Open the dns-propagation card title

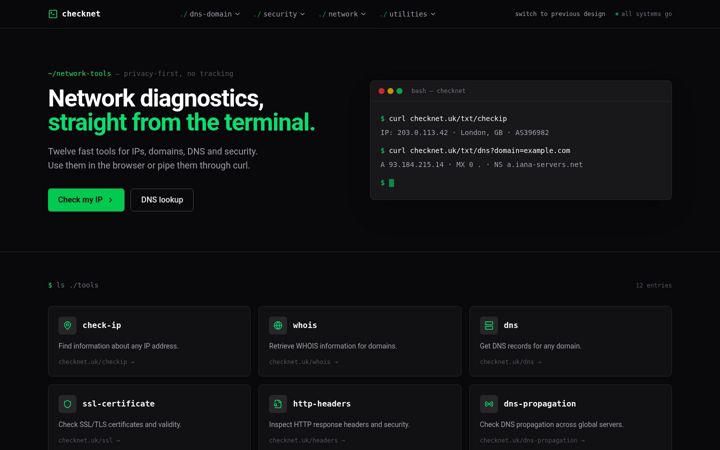tap(540, 404)
